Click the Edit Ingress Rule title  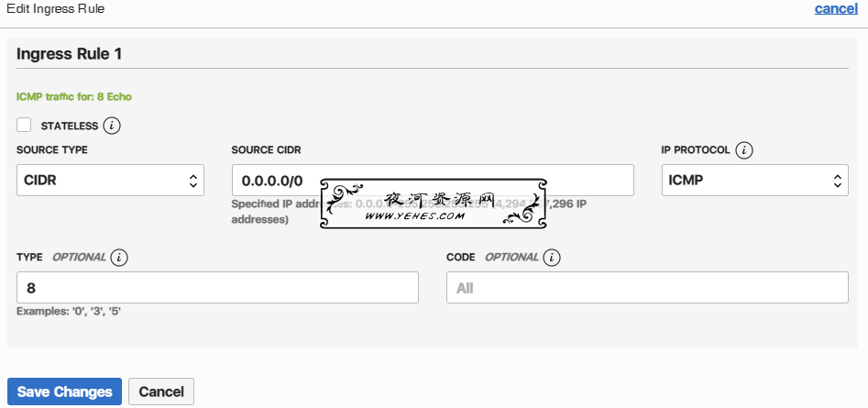pos(55,8)
